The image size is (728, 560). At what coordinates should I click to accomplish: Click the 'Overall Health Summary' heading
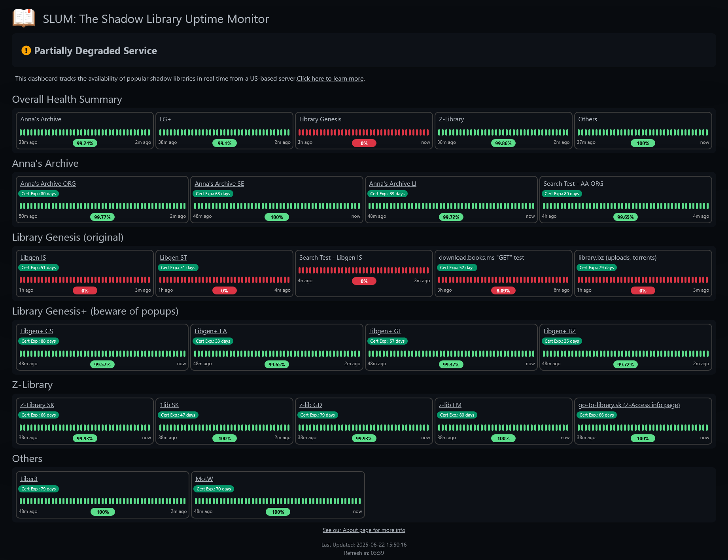click(67, 99)
